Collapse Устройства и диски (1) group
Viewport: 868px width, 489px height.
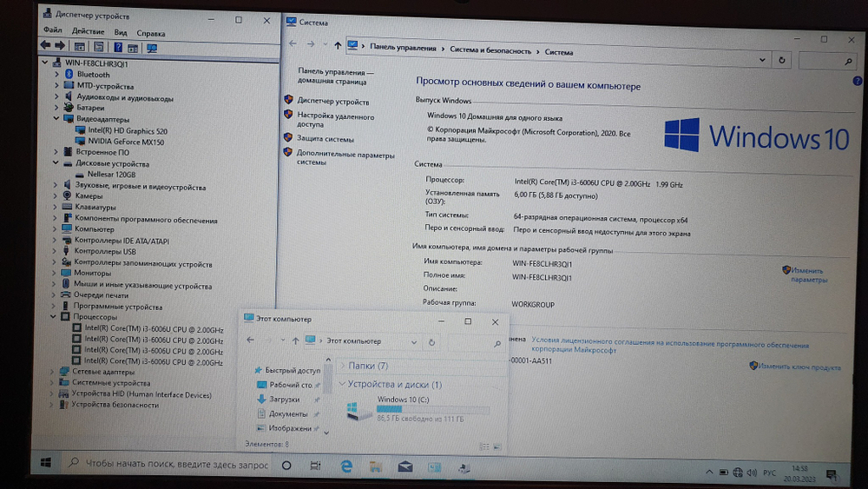341,384
